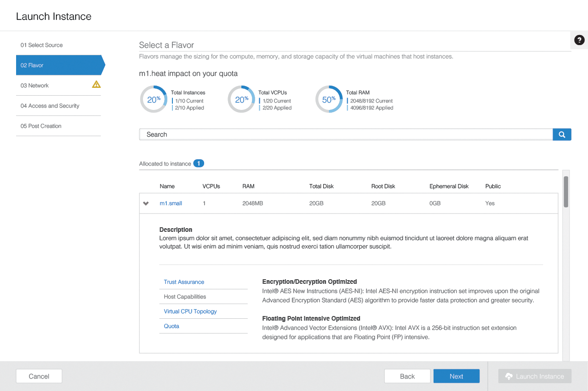Cancel the instance launch
The image size is (588, 391).
pos(39,376)
